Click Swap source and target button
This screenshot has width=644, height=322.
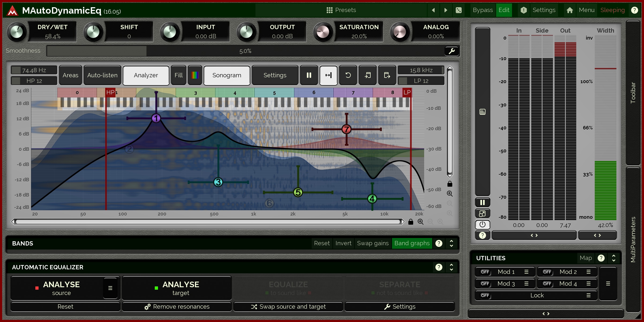(288, 306)
